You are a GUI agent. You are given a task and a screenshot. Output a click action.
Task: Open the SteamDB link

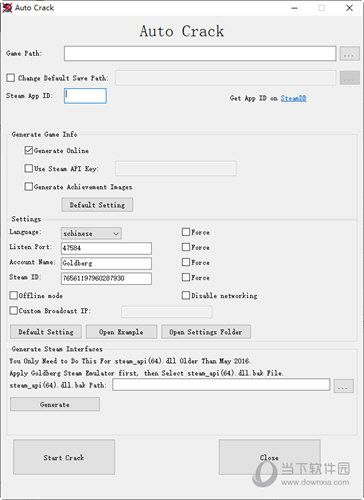pyautogui.click(x=293, y=98)
